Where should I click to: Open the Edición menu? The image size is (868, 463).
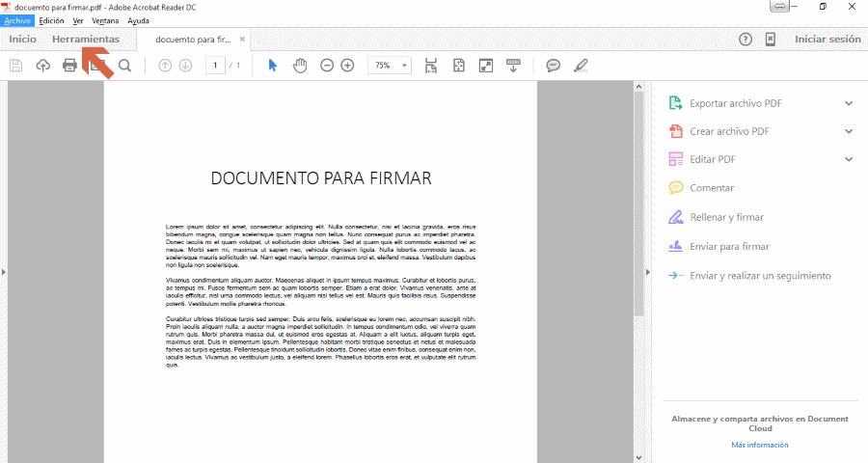pyautogui.click(x=51, y=20)
